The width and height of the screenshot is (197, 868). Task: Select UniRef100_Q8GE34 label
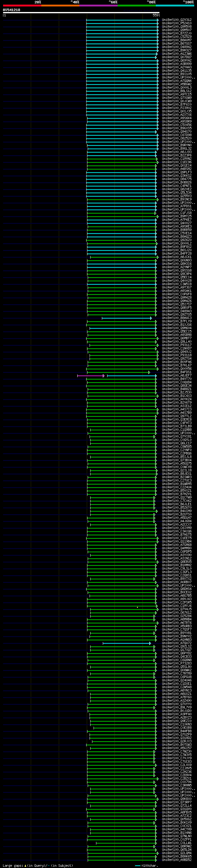click(177, 386)
